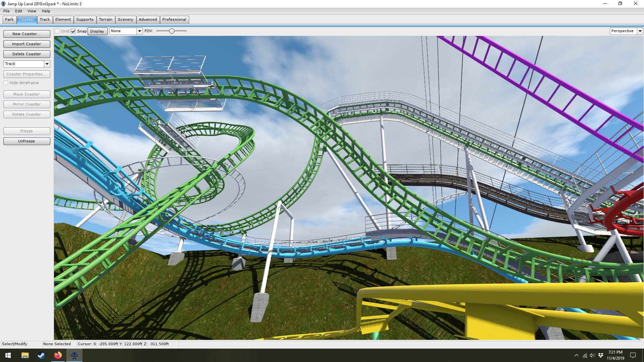The height and width of the screenshot is (362, 644).
Task: Toggle the Hide Wireframe checkbox
Action: pyautogui.click(x=6, y=83)
